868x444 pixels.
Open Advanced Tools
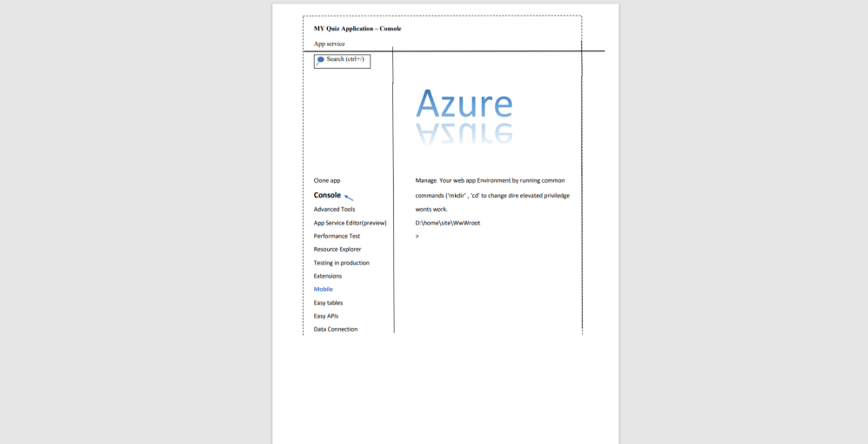(x=334, y=209)
